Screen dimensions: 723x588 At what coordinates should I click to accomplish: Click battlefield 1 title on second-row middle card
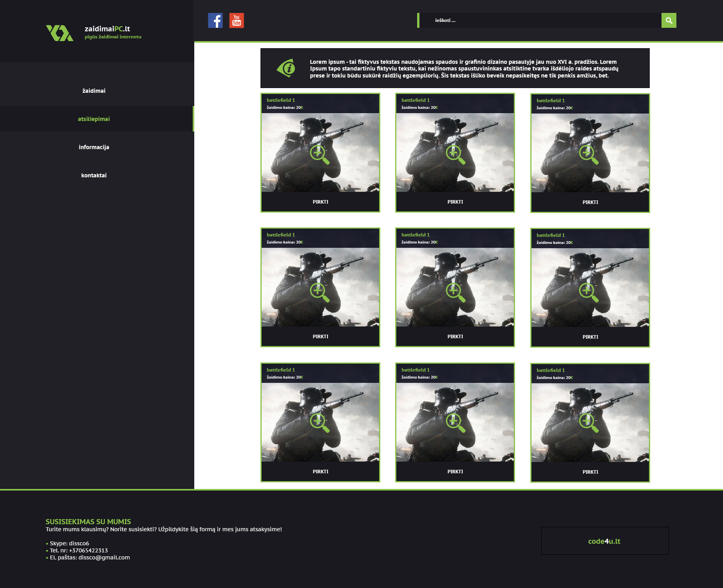tap(416, 235)
